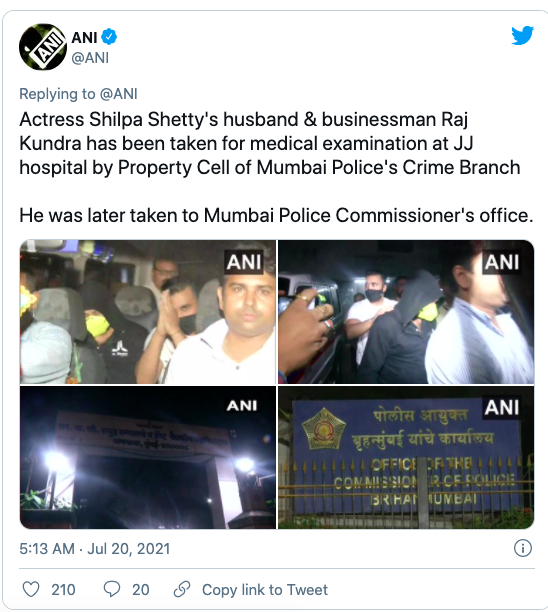Open the @ANI mention in Replying to

click(119, 94)
